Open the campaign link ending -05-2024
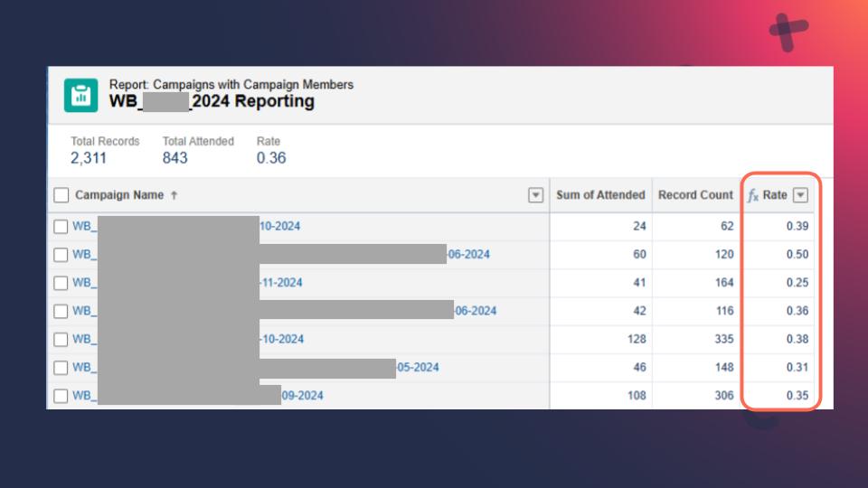Viewport: 868px width, 488px height. (x=418, y=368)
